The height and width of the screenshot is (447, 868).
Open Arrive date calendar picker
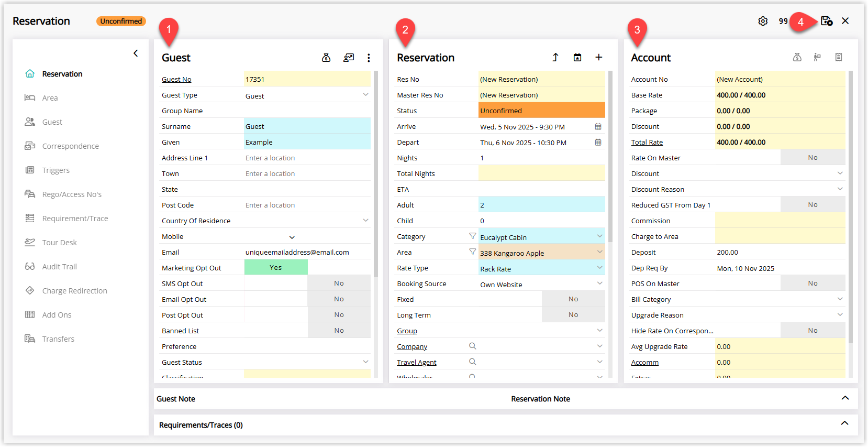point(598,127)
